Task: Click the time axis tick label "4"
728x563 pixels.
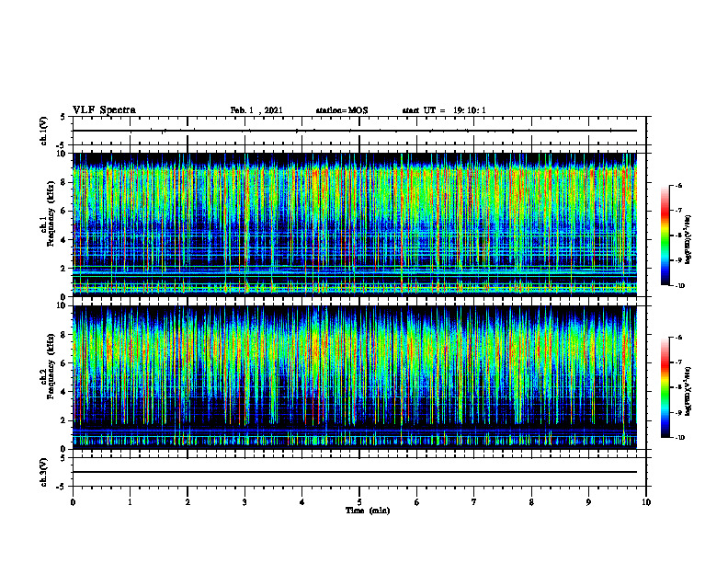Action: [x=302, y=502]
